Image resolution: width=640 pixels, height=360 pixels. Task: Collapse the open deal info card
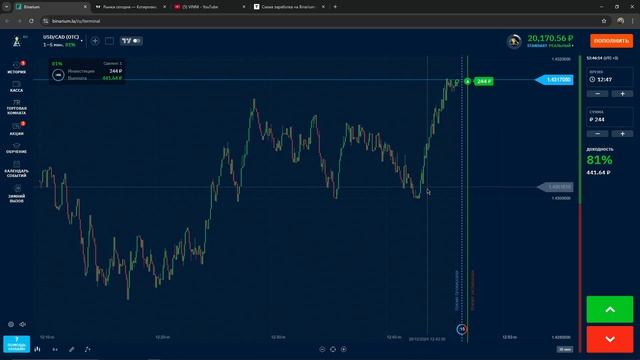pyautogui.click(x=58, y=75)
